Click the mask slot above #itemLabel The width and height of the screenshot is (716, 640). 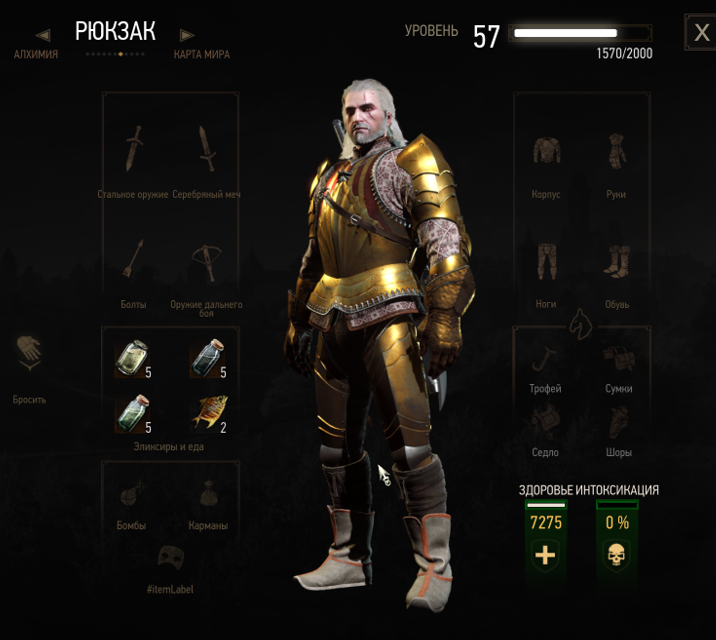(x=171, y=556)
